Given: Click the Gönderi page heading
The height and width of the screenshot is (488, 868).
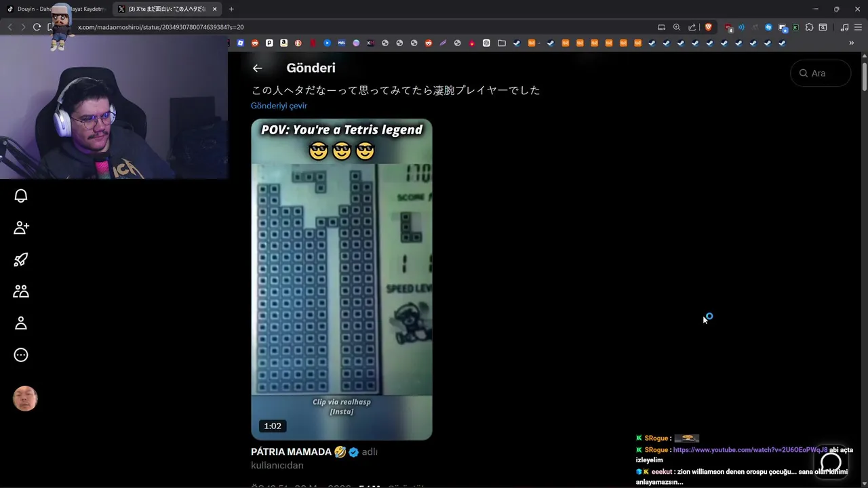Looking at the screenshot, I should click(x=311, y=68).
